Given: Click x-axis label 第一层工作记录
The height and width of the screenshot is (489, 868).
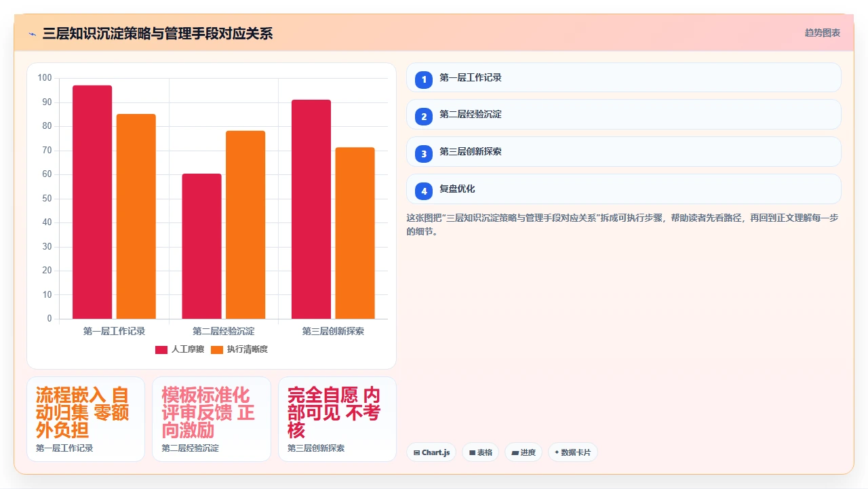Looking at the screenshot, I should 115,332.
